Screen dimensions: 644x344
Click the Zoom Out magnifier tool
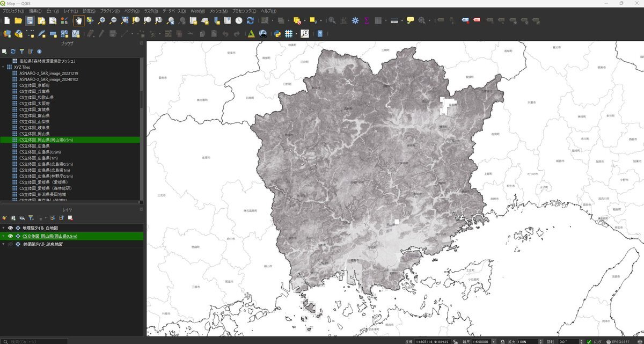tap(113, 20)
